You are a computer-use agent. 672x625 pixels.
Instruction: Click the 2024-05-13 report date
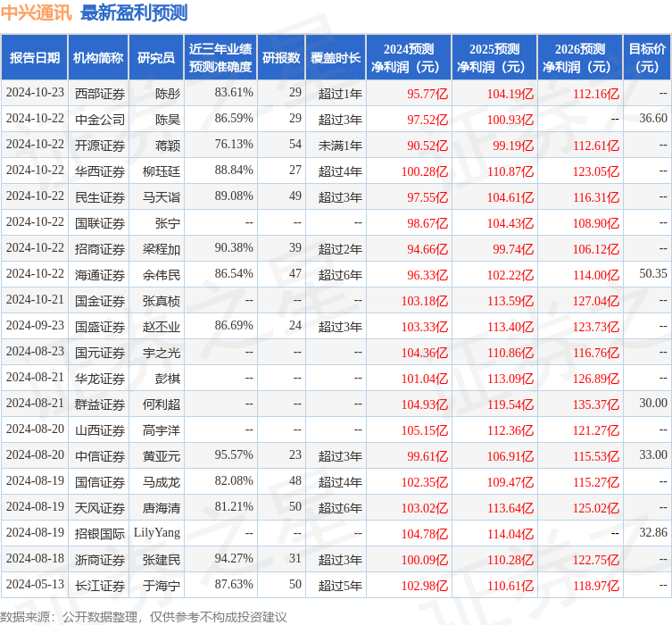click(x=35, y=585)
